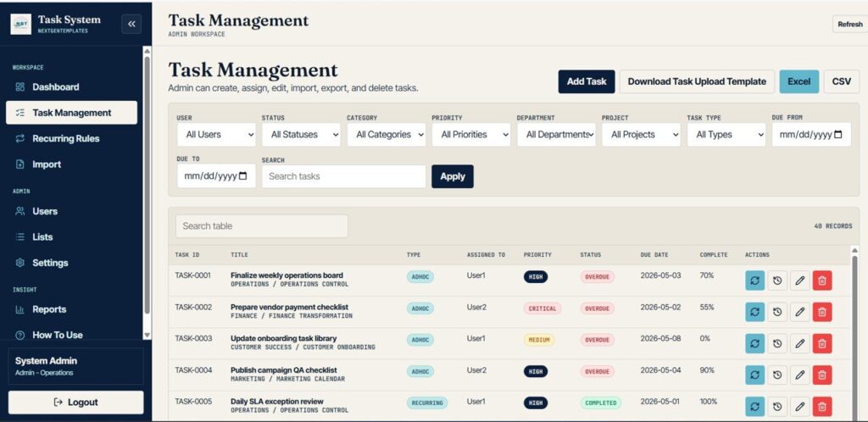Open the All Statuses dropdown
868x422 pixels.
pyautogui.click(x=301, y=135)
